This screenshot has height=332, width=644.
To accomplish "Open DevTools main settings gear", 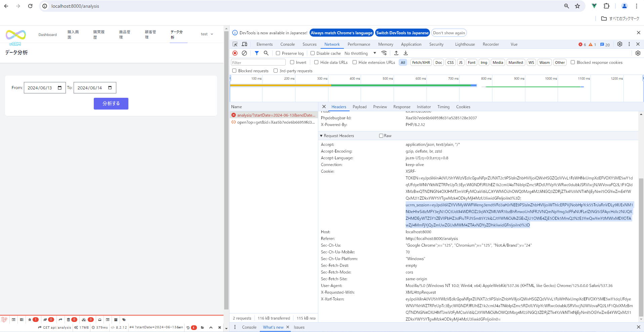I will click(620, 44).
